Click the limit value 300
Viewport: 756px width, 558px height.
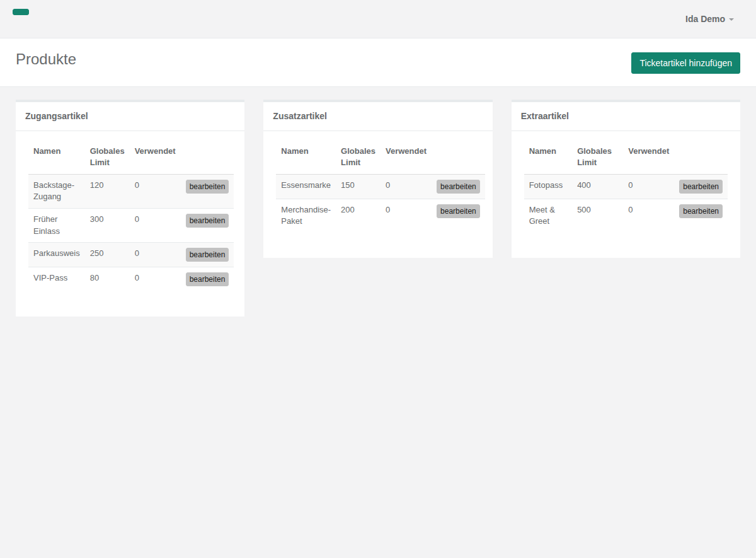click(x=97, y=219)
